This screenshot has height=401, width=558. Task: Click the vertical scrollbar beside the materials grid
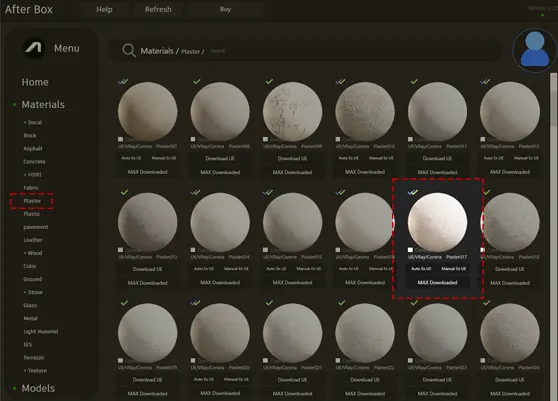click(553, 100)
